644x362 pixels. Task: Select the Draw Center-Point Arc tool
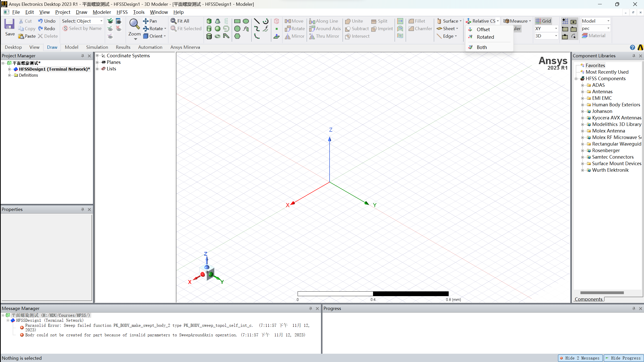pyautogui.click(x=266, y=21)
